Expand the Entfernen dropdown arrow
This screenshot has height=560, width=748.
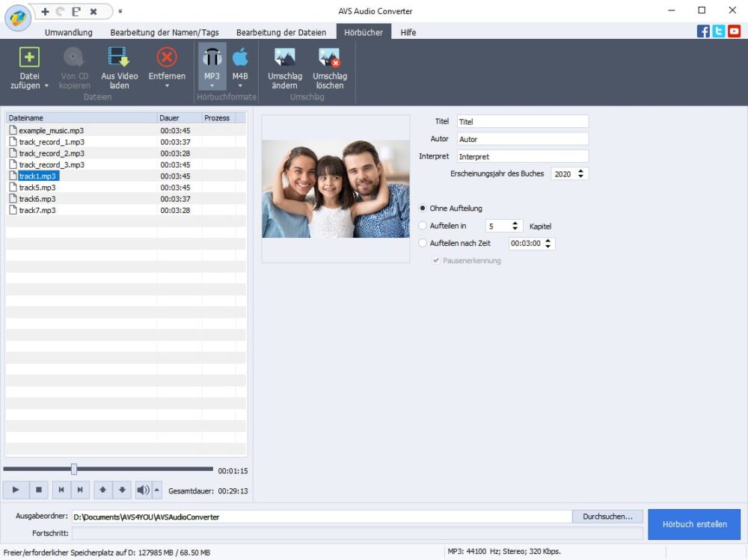[x=167, y=86]
